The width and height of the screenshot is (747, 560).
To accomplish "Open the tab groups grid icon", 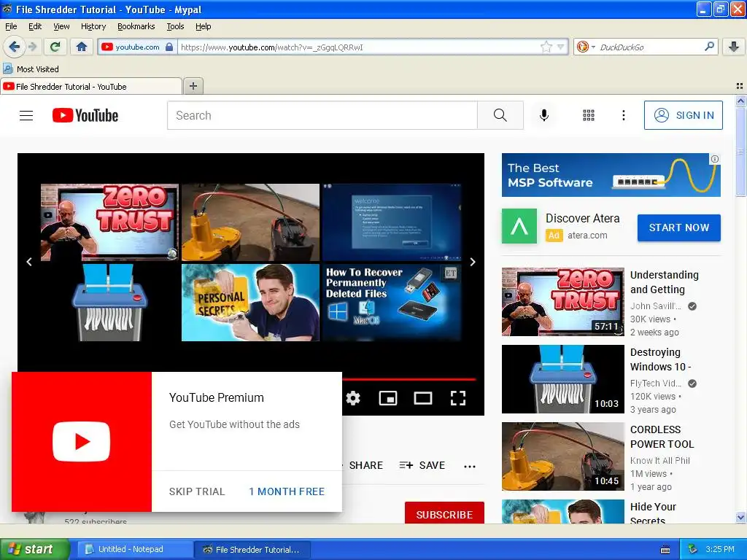I will coord(740,86).
